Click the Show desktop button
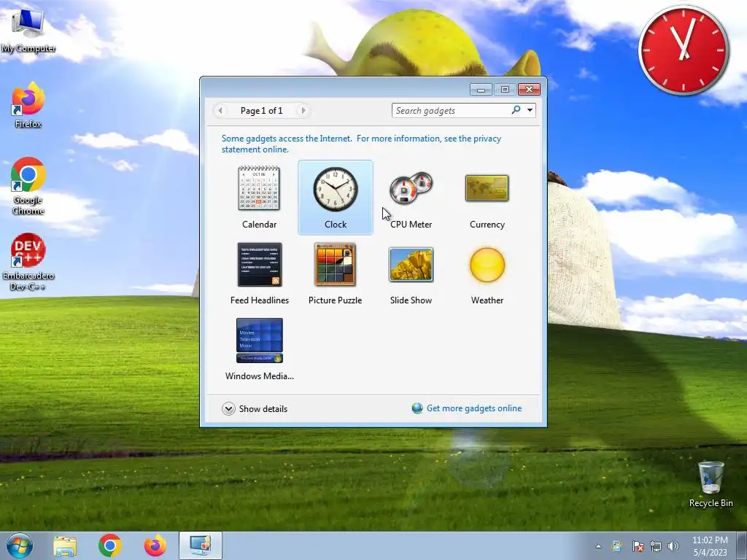The height and width of the screenshot is (560, 747). [x=742, y=545]
